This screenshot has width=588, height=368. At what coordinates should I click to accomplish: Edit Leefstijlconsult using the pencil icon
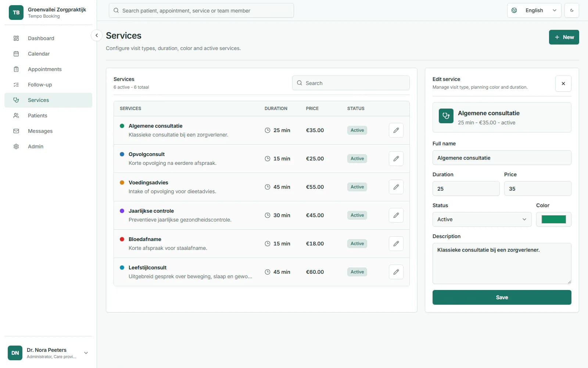click(x=396, y=272)
